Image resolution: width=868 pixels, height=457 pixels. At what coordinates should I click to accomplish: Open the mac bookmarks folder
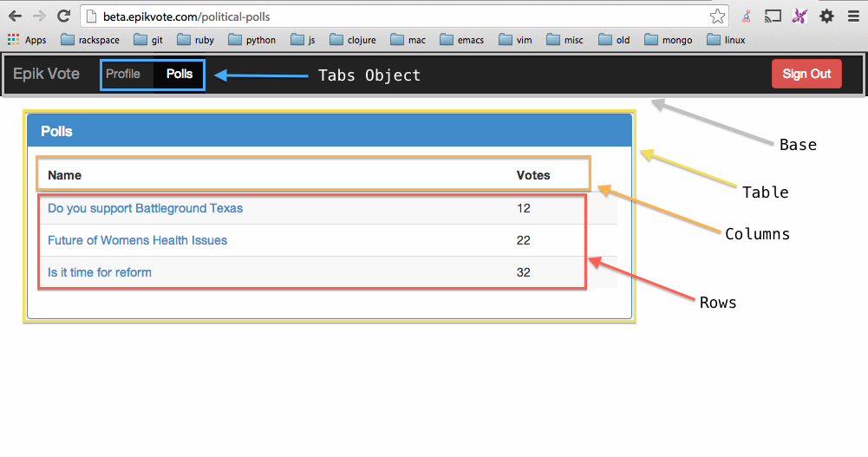click(x=408, y=40)
